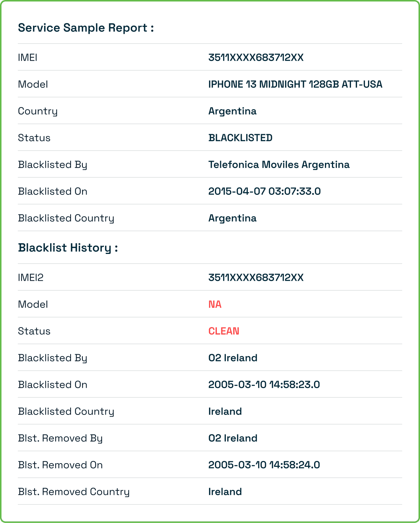Select the 2015-04-07 blacklisted date value
The image size is (420, 523).
click(264, 191)
